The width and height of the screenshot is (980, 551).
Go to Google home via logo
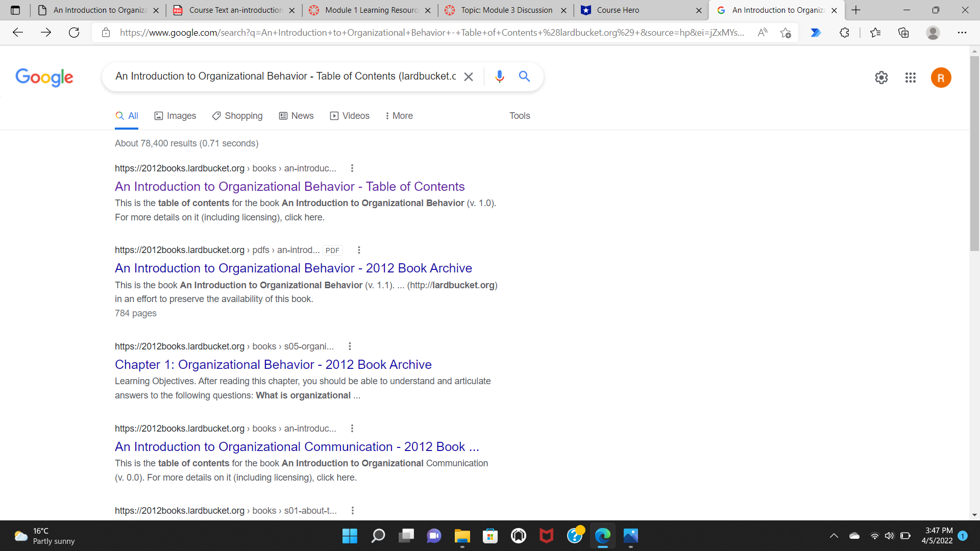(44, 77)
